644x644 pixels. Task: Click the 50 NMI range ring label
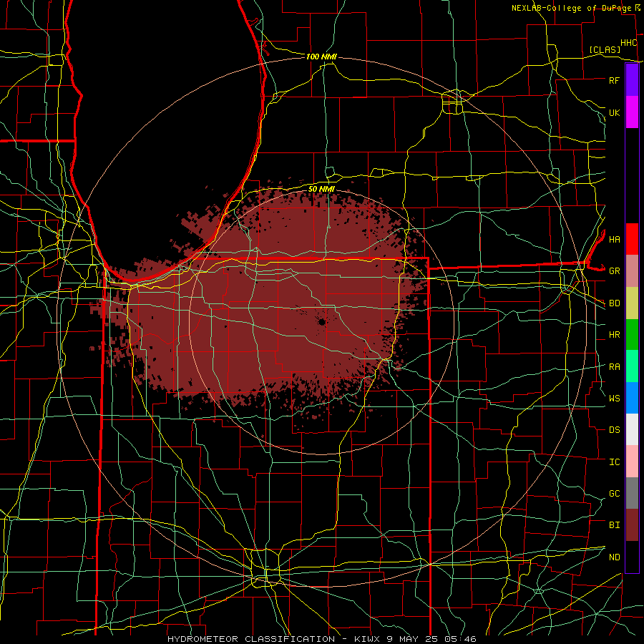pos(321,189)
